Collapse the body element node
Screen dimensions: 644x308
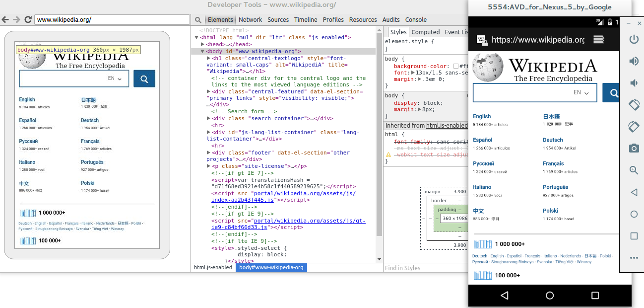tap(202, 51)
